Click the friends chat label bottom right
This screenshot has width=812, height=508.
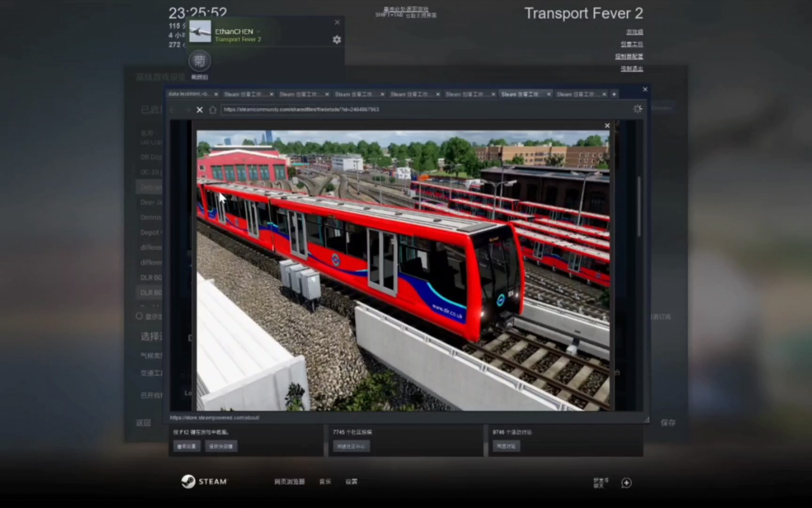601,483
